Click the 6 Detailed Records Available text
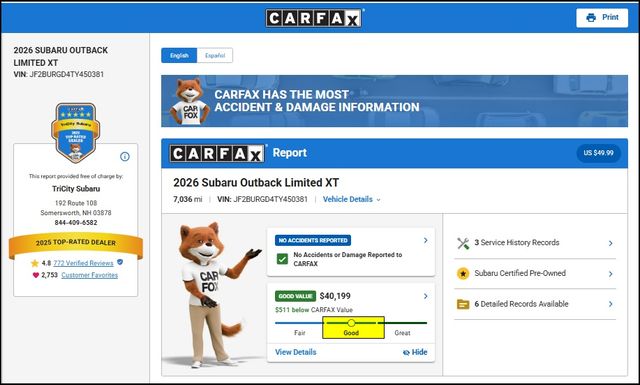Viewport: 640px width, 385px height. [x=521, y=304]
